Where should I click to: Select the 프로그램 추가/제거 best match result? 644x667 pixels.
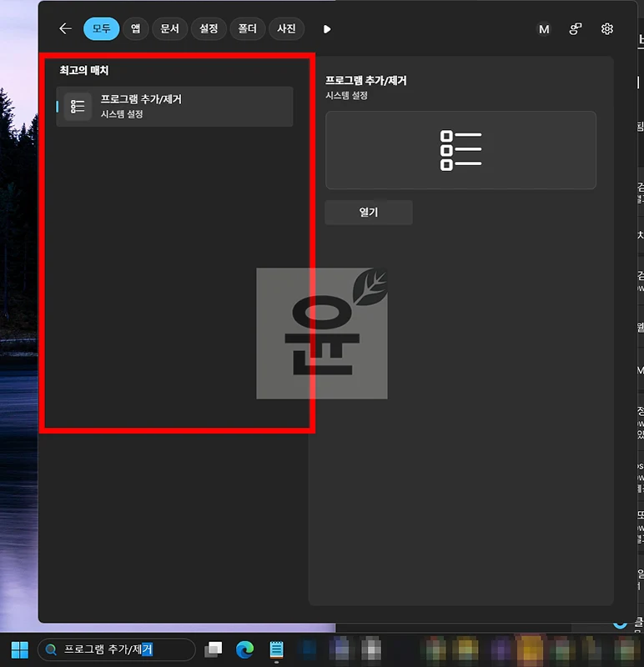174,107
